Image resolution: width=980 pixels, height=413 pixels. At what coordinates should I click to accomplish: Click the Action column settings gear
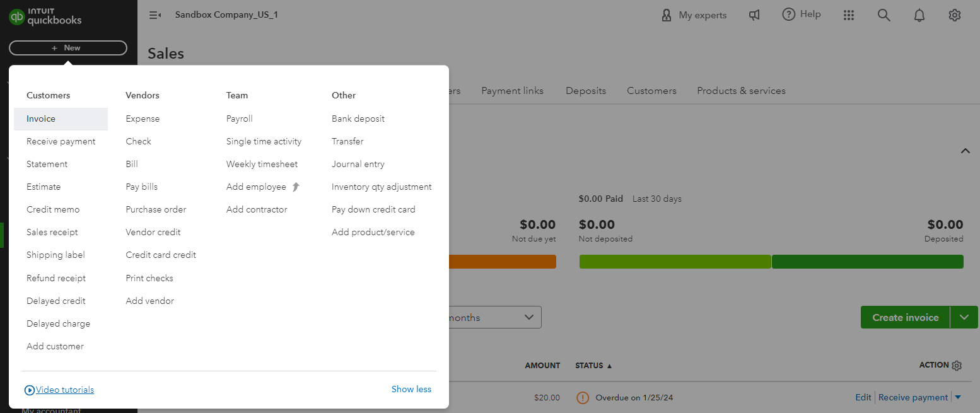(957, 365)
